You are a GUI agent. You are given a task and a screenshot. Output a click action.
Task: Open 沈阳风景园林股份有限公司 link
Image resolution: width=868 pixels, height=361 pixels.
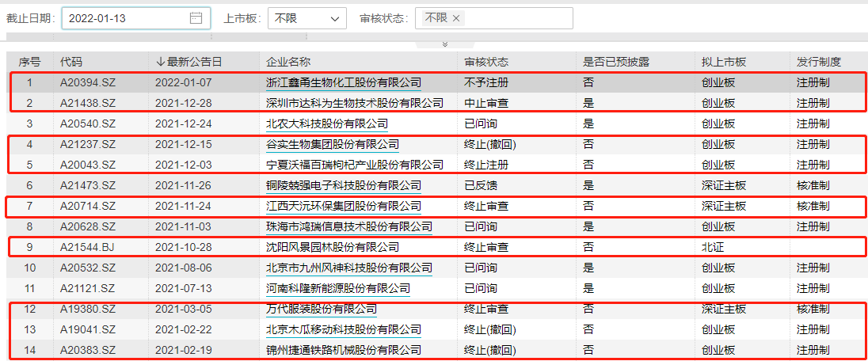click(333, 247)
